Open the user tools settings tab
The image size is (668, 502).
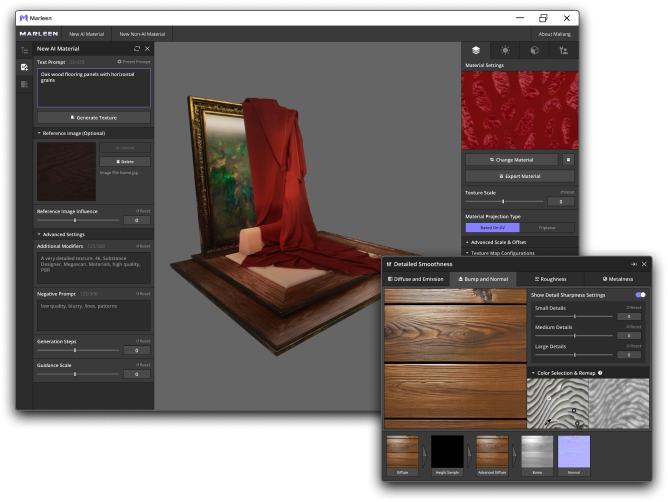[x=564, y=50]
